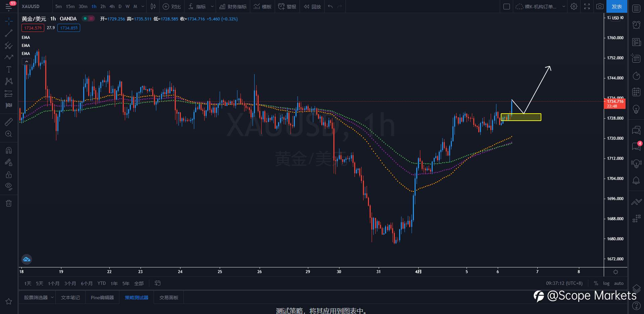Switch to the 15m timeframe

pos(70,6)
